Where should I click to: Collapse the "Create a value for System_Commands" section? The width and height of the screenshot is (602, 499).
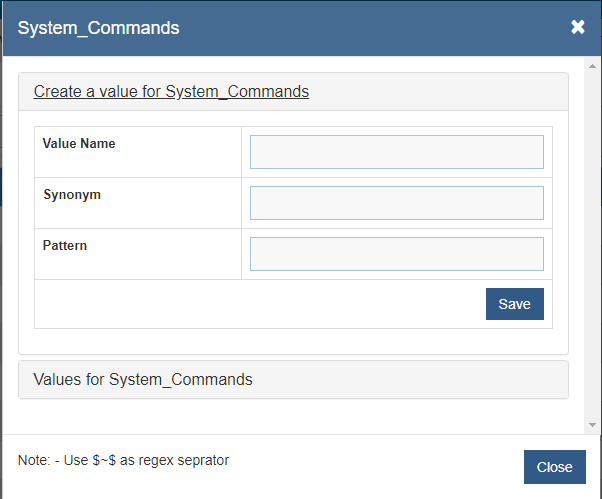[x=171, y=92]
